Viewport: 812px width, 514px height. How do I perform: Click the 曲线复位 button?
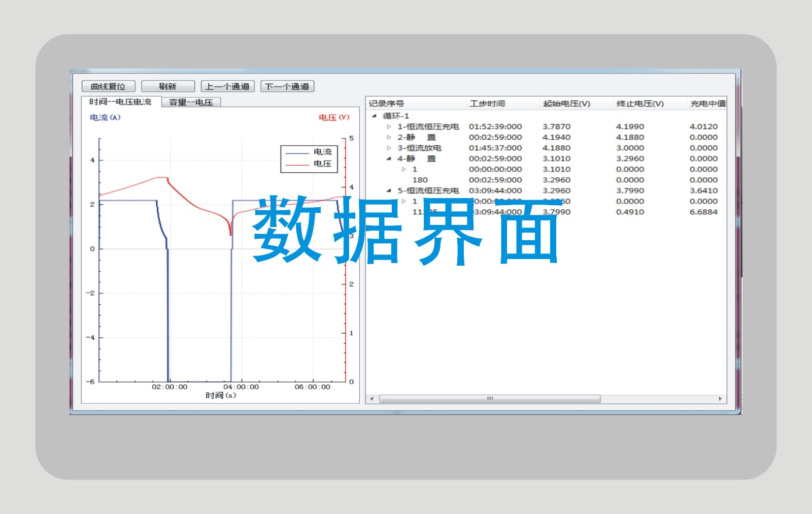pyautogui.click(x=108, y=86)
